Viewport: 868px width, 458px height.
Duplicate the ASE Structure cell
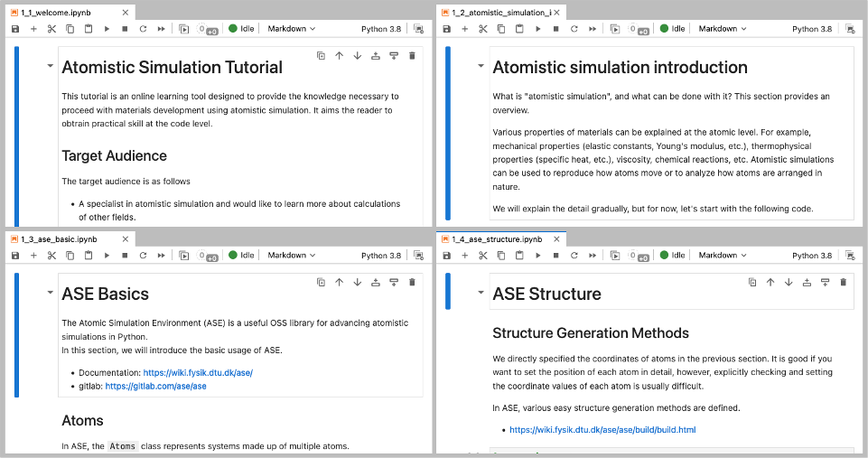(752, 283)
